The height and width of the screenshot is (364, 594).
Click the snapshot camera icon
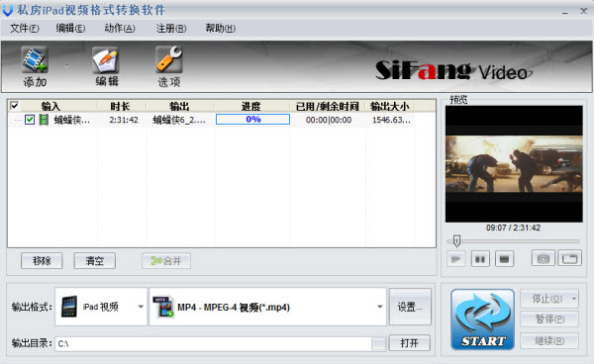tap(544, 259)
